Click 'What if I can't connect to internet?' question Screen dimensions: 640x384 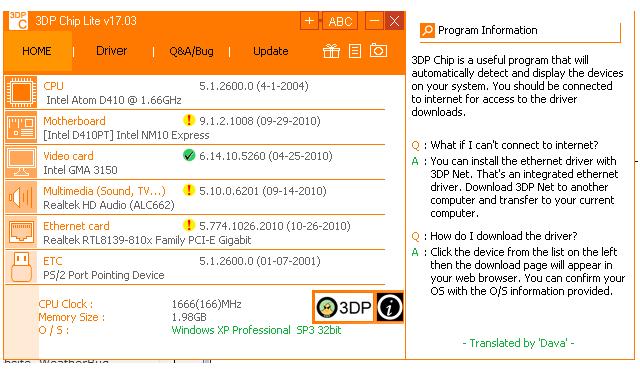[x=514, y=145]
